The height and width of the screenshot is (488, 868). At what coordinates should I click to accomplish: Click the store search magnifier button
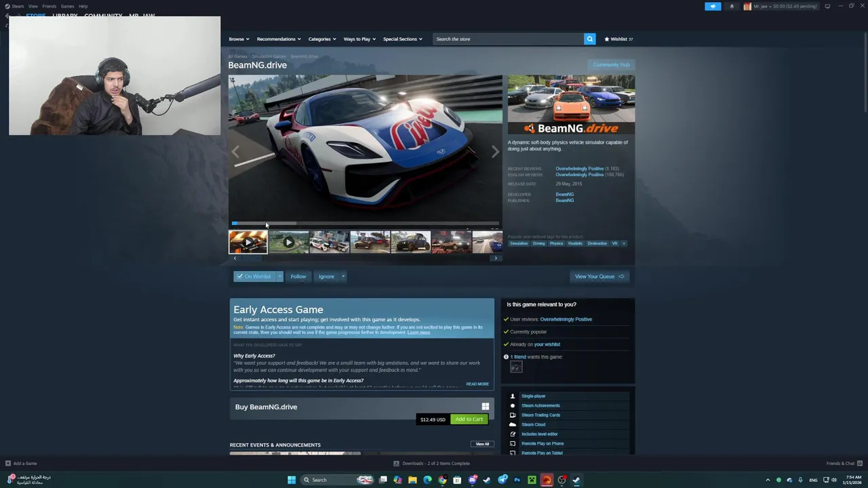590,39
